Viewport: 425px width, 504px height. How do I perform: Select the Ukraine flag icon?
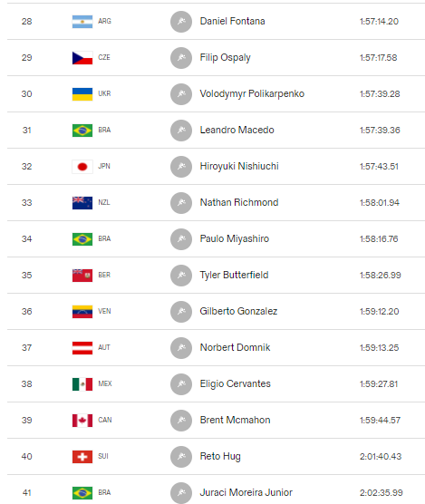(x=82, y=94)
